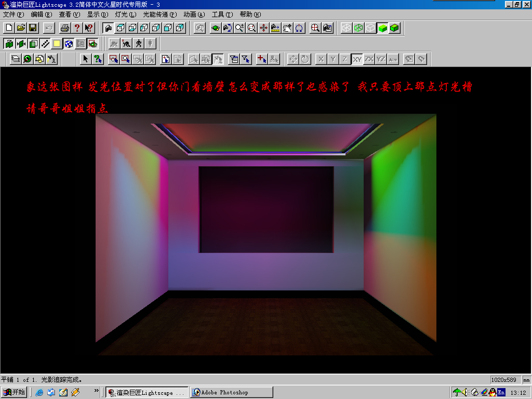The width and height of the screenshot is (532, 399).
Task: Select the Perspective camera view icon
Action: (x=109, y=28)
